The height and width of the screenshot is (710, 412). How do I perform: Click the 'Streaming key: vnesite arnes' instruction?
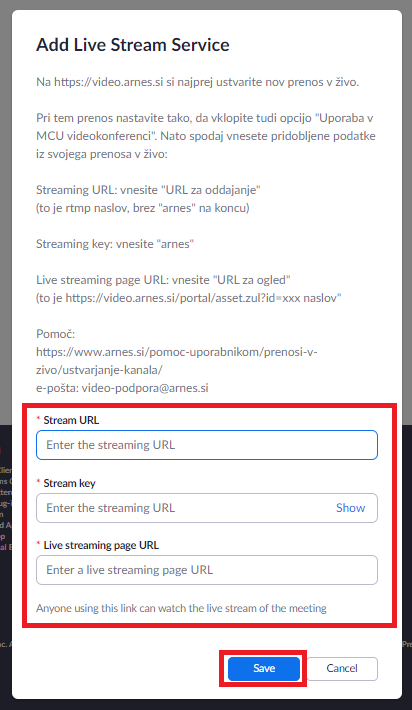coord(115,244)
